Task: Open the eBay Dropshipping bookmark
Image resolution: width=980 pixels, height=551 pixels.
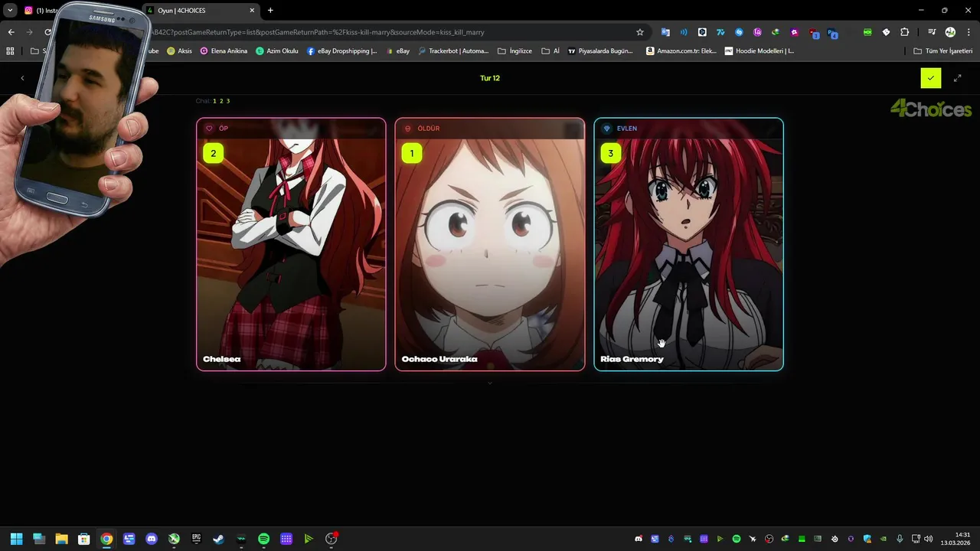Action: [x=341, y=51]
